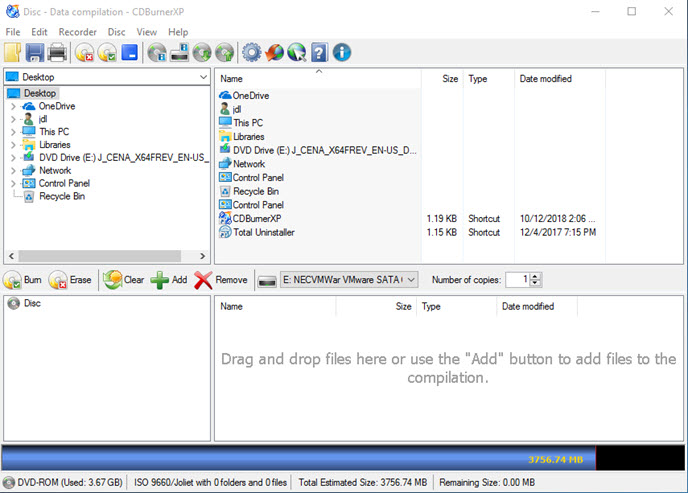Screen dimensions: 688x493
Task: Sort upper file list by Name column
Action: pyautogui.click(x=318, y=79)
